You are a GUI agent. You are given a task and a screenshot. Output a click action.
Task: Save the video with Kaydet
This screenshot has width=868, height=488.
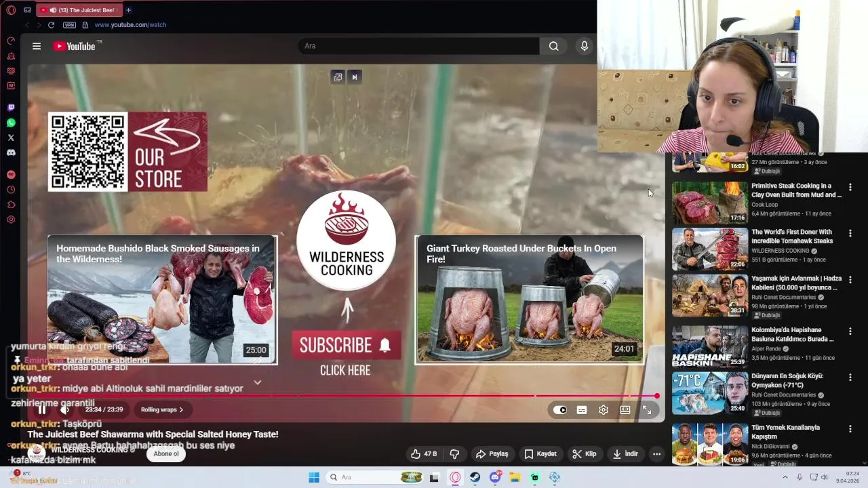point(540,454)
